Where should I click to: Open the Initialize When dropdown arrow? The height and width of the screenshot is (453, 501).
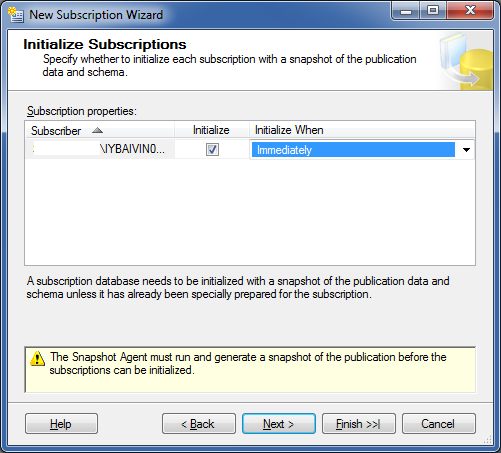tap(466, 150)
